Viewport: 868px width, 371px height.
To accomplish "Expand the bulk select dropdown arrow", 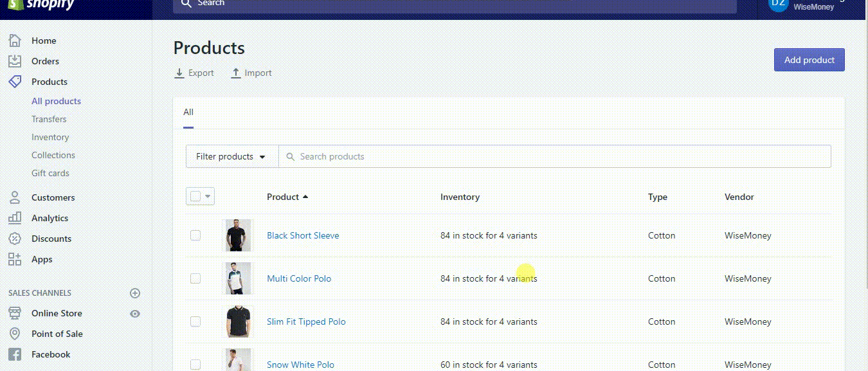I will [x=208, y=197].
